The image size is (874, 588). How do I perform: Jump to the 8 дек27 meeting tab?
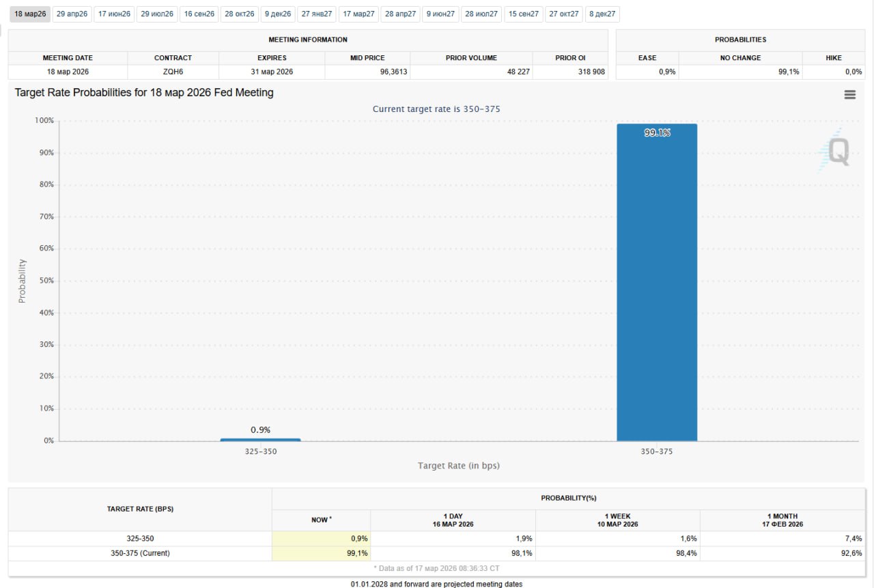pyautogui.click(x=602, y=14)
